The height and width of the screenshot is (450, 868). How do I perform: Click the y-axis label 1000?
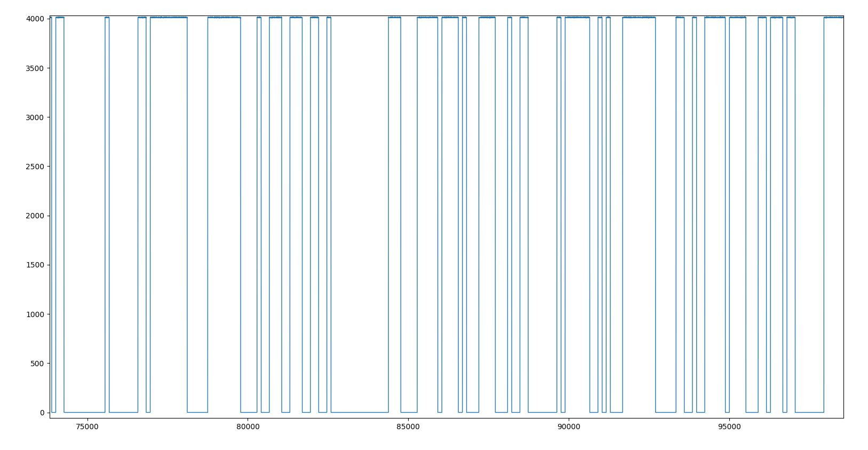[x=35, y=314]
